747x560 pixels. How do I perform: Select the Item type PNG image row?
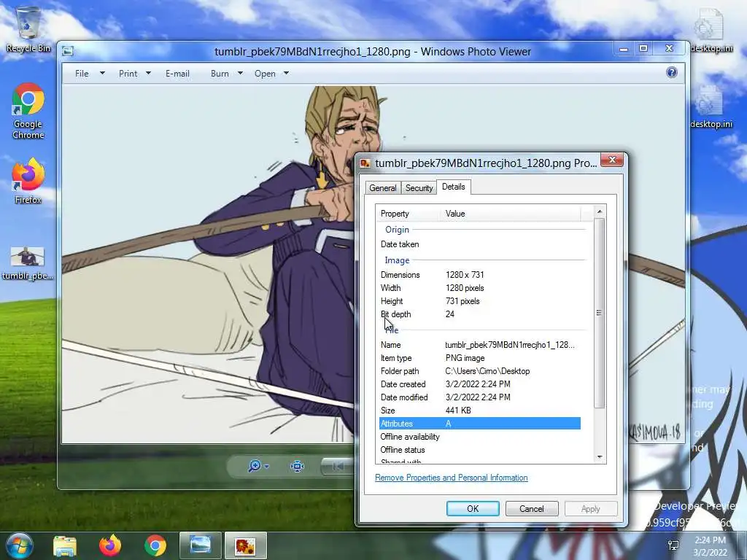[x=480, y=358]
